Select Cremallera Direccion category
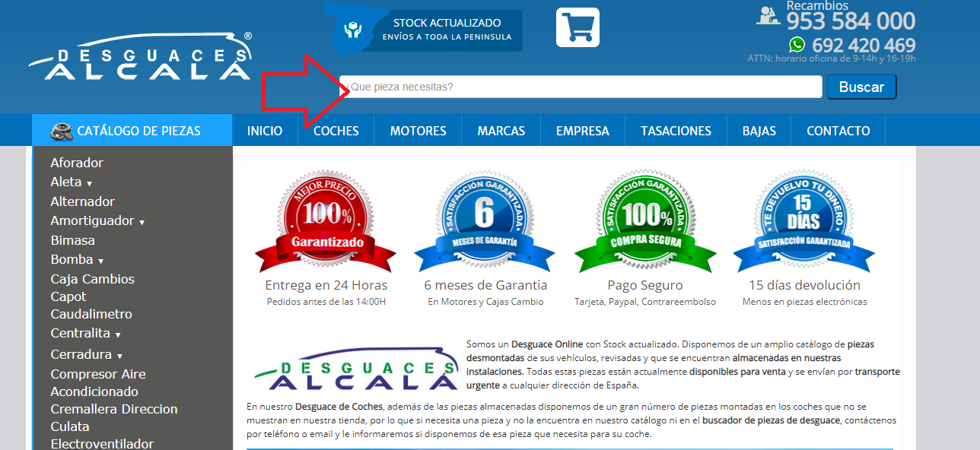Screen dimensions: 980x450 click(114, 409)
